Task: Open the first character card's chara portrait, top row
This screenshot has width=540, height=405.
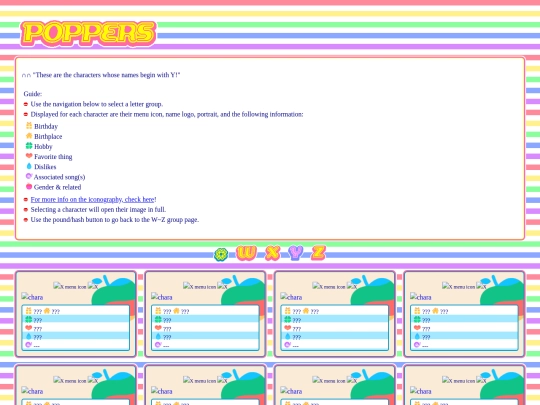Action: (32, 297)
